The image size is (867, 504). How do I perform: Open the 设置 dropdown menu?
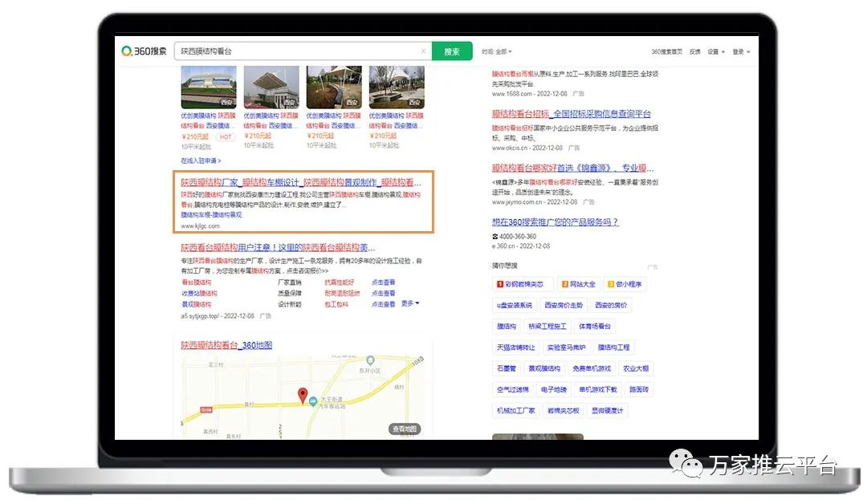point(715,51)
